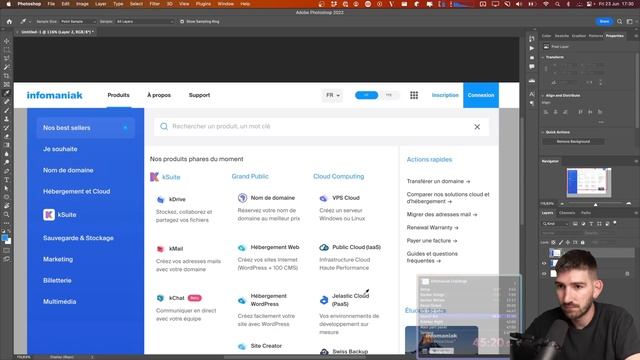Select the Eyedropper tool in the left toolbar
The width and height of the screenshot is (640, 360).
[7, 93]
